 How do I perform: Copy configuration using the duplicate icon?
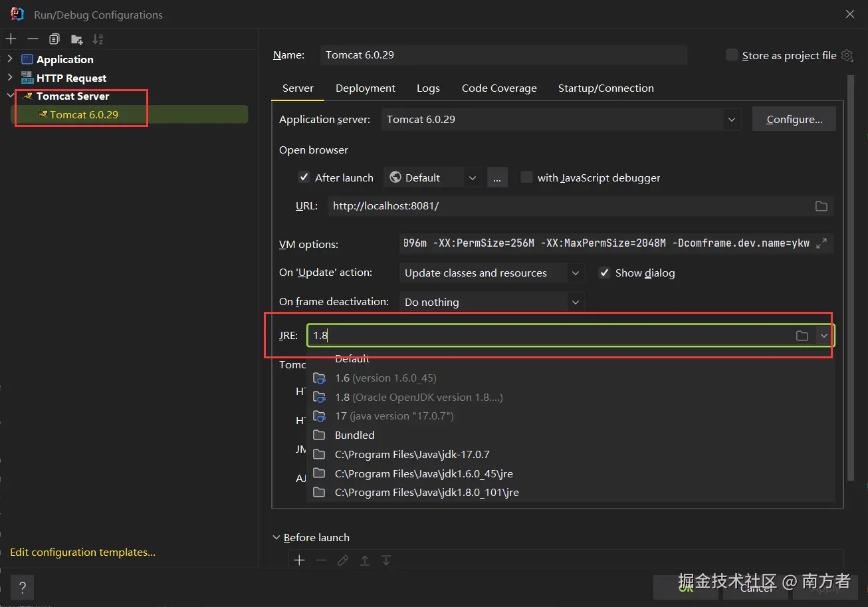[x=54, y=39]
